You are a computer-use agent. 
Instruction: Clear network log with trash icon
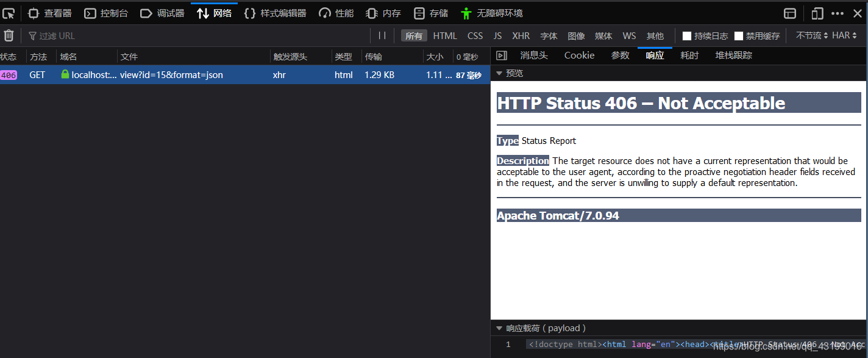[x=9, y=36]
